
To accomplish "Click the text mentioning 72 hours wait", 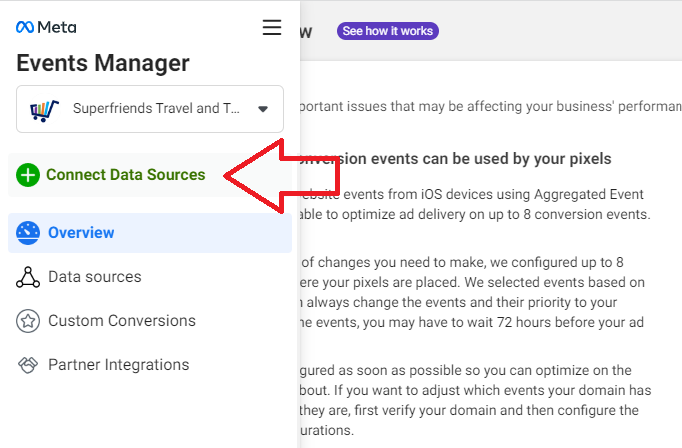I will 471,322.
